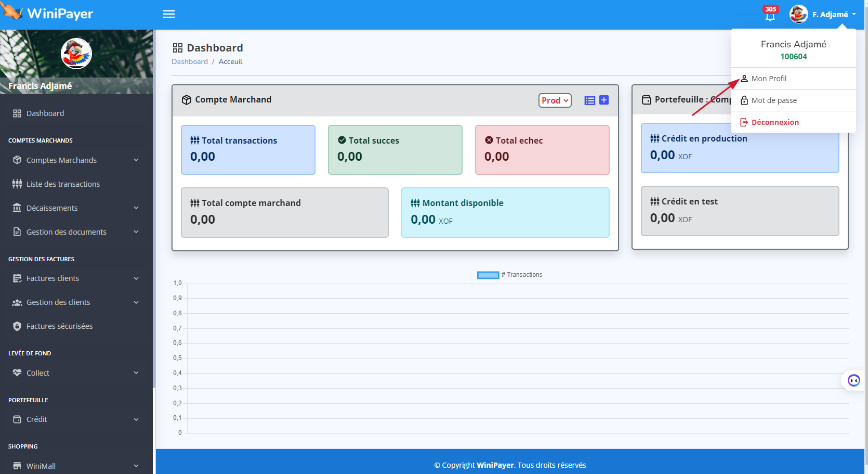Click the Factures clients invoice icon
The width and height of the screenshot is (868, 474).
click(17, 278)
